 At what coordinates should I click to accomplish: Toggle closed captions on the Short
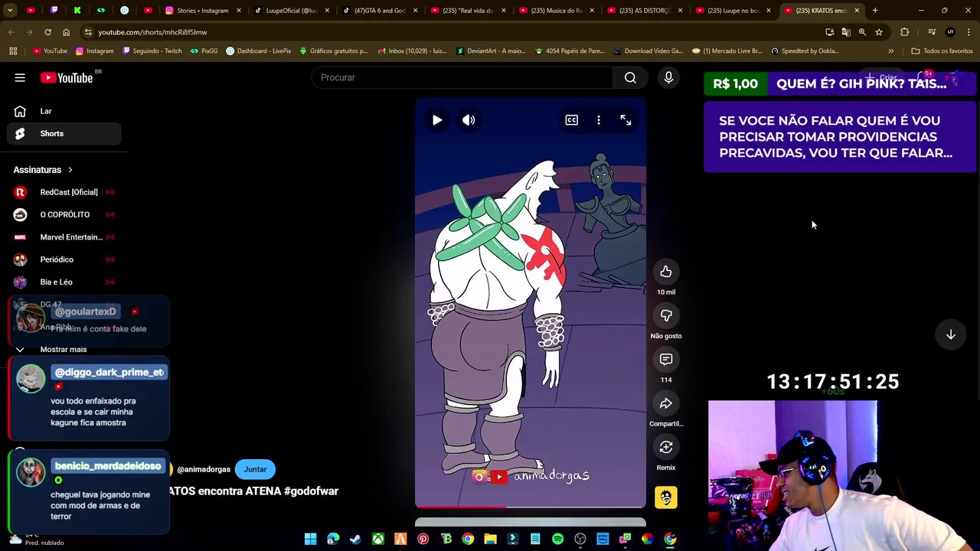point(572,120)
